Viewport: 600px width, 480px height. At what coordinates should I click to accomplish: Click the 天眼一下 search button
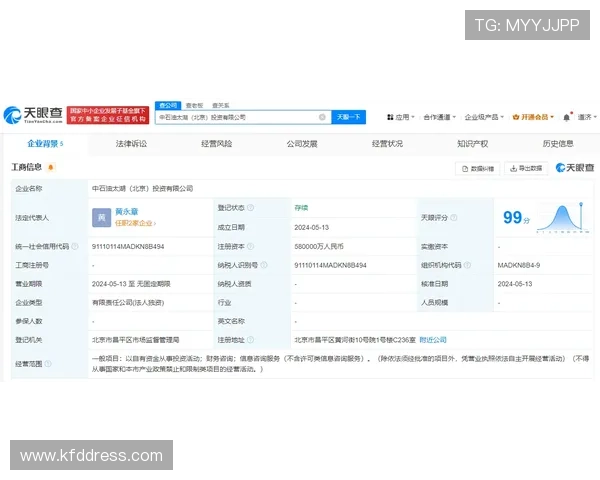tap(349, 117)
